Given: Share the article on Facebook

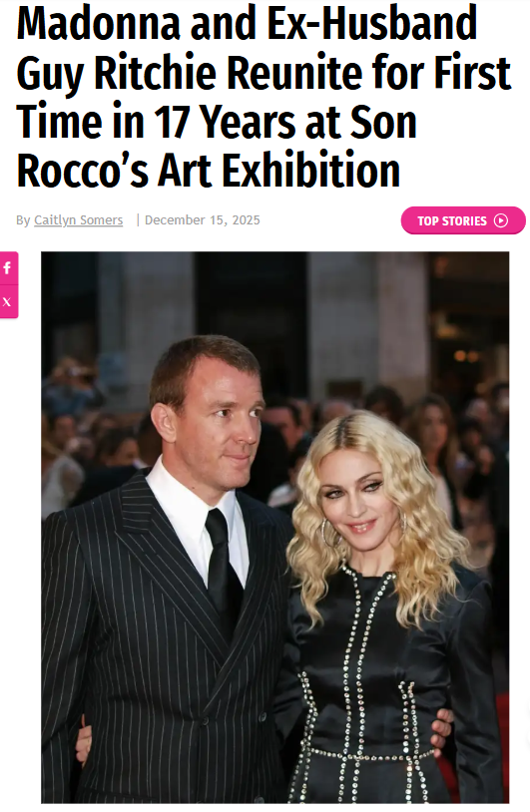Looking at the screenshot, I should tap(7, 267).
